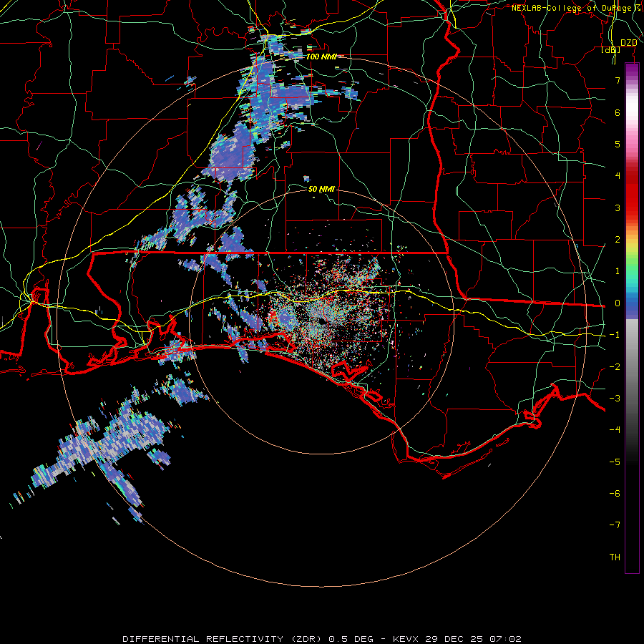Click the 7 value on color scale
The image size is (644, 644).
(618, 80)
